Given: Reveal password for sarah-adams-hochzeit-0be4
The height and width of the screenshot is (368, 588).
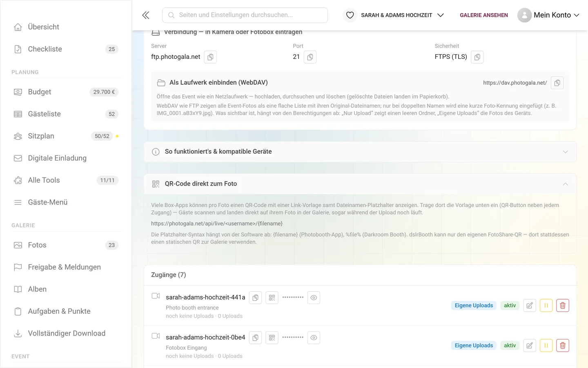Looking at the screenshot, I should click(x=314, y=338).
